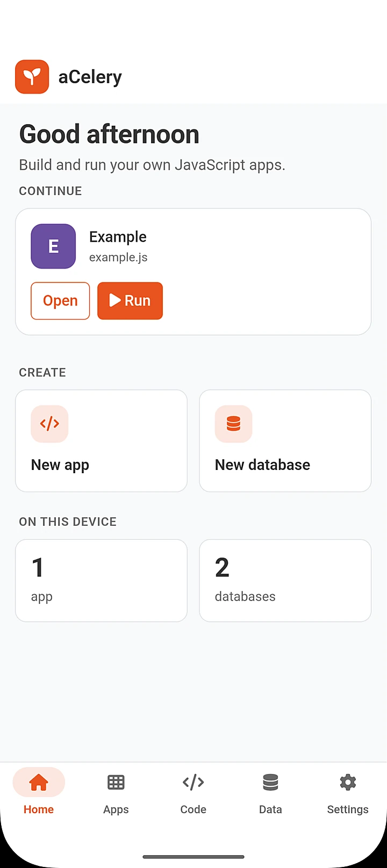Click the CREATE section header
Image resolution: width=387 pixels, height=868 pixels.
point(42,373)
